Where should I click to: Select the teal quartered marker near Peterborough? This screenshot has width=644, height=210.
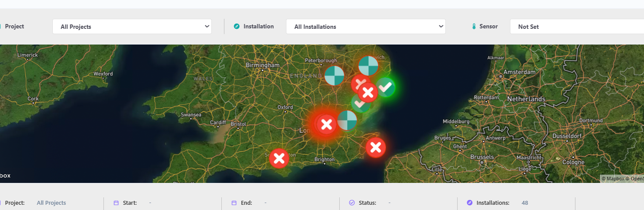point(334,76)
